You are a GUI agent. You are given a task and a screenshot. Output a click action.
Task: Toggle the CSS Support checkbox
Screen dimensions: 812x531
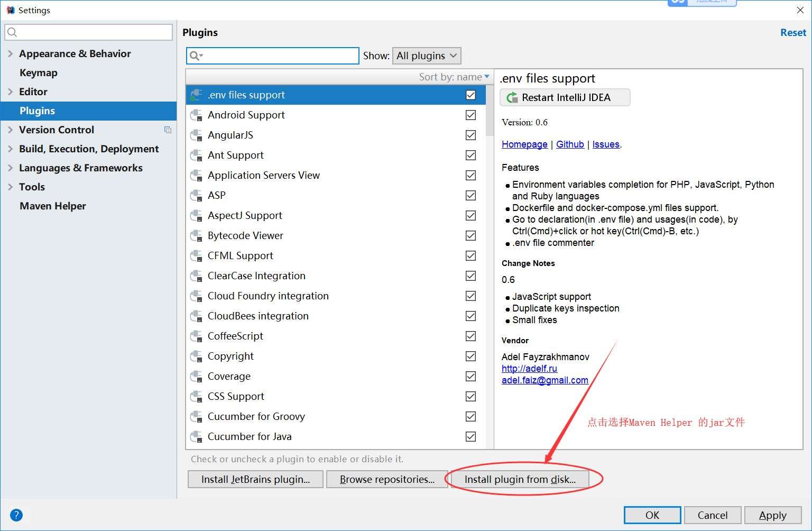pyautogui.click(x=470, y=397)
